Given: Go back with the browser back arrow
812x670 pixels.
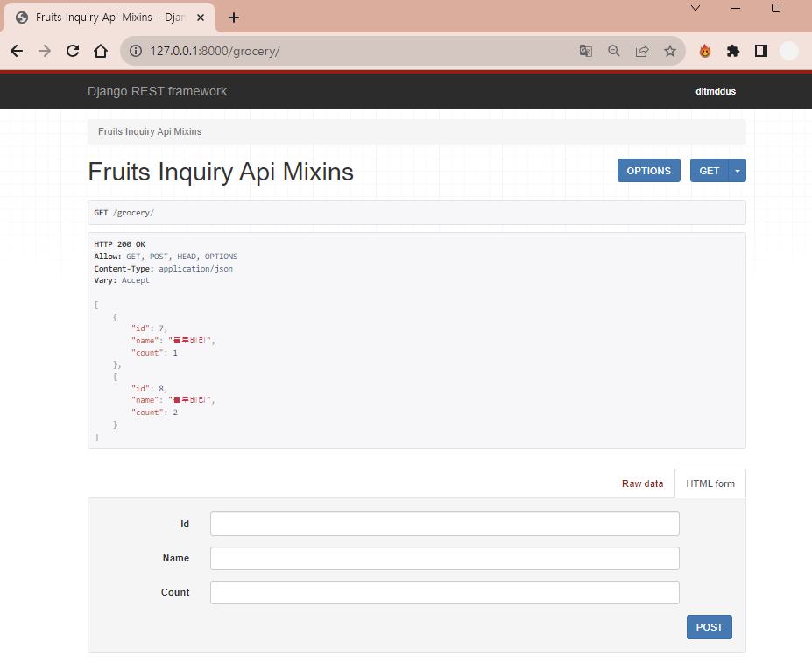Looking at the screenshot, I should coord(17,51).
